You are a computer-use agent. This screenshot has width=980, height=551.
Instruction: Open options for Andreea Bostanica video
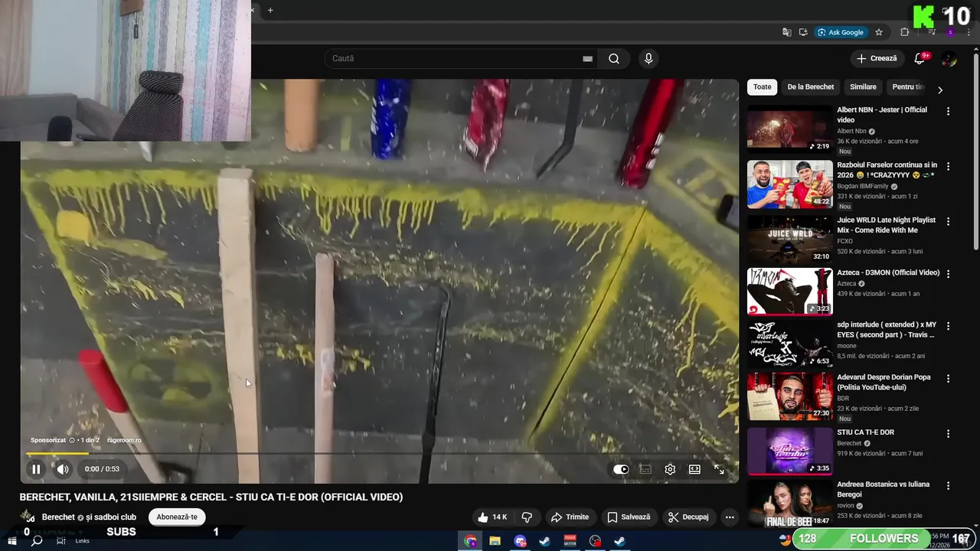coord(948,486)
